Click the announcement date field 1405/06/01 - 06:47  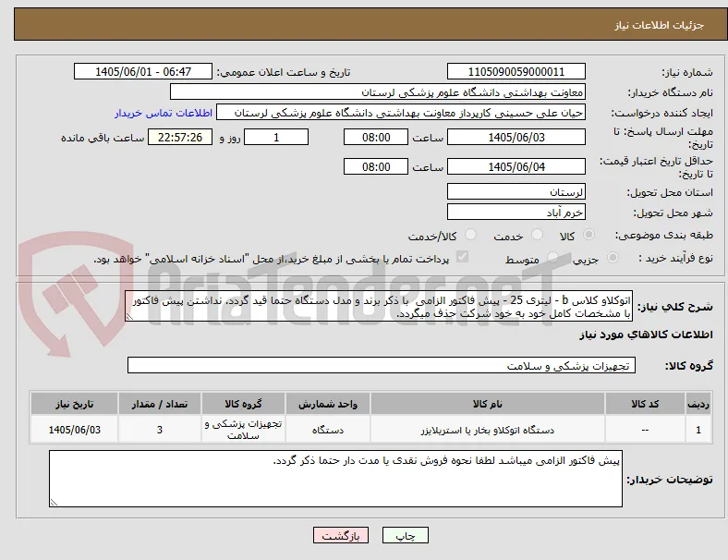[x=143, y=71]
